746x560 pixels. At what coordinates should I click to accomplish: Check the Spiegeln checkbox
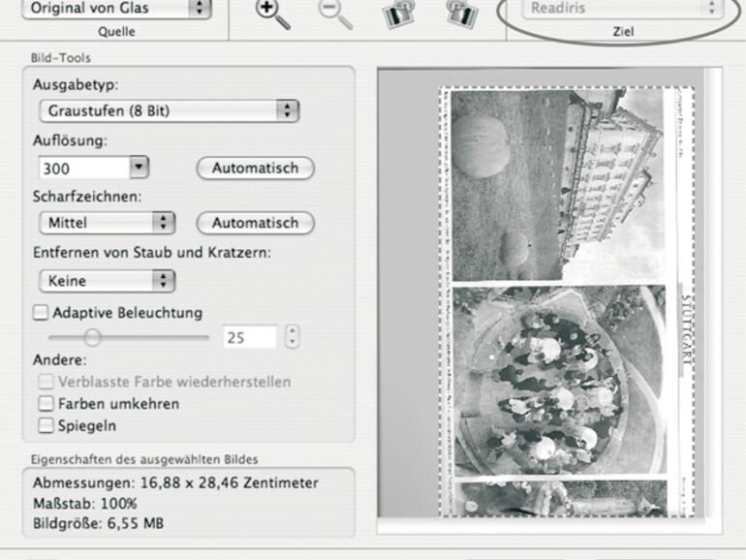tap(47, 425)
